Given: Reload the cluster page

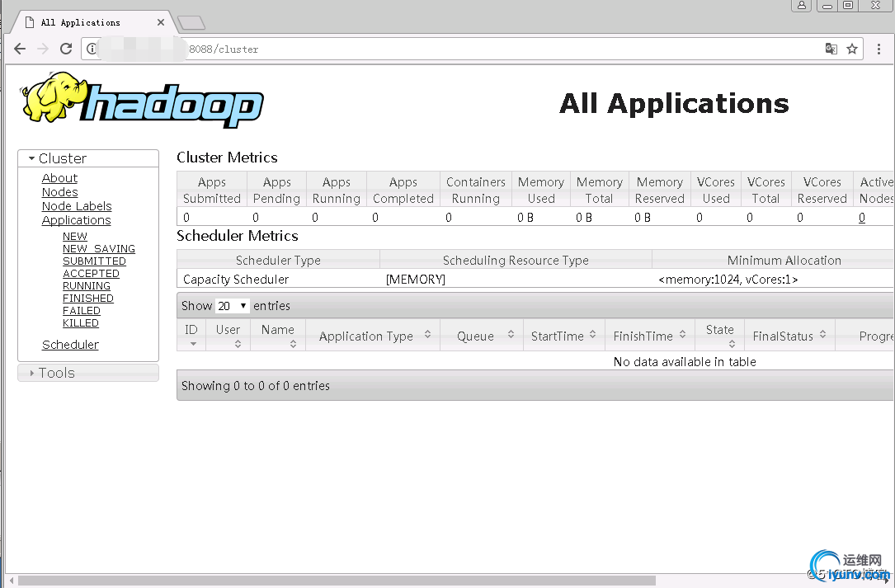Looking at the screenshot, I should click(66, 49).
